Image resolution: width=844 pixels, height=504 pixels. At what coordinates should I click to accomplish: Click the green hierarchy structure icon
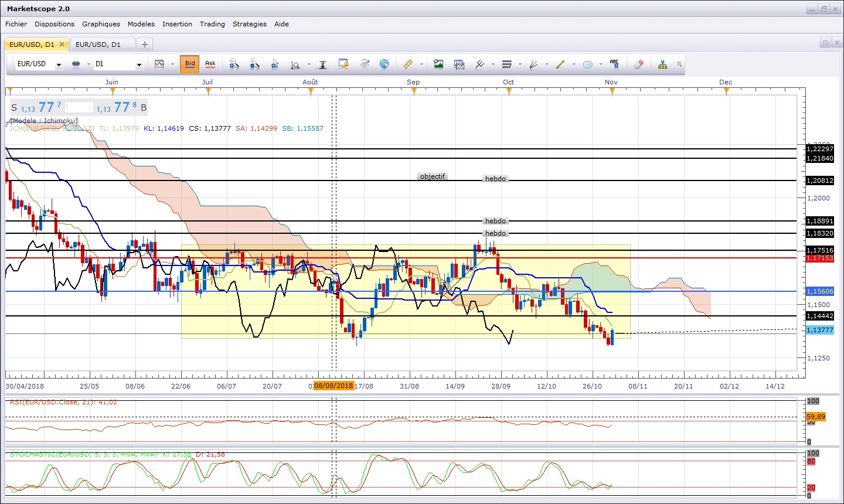point(662,64)
